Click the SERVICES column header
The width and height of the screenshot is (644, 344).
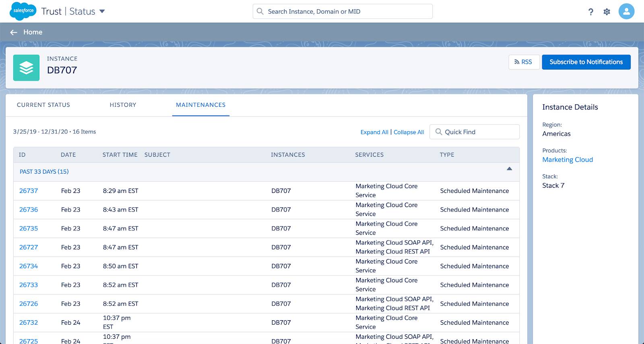tap(369, 155)
